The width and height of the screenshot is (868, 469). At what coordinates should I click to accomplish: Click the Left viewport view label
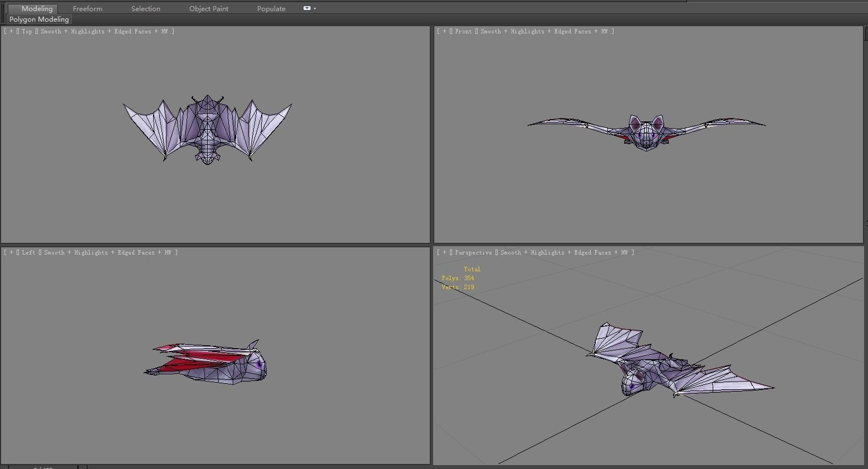pos(28,252)
